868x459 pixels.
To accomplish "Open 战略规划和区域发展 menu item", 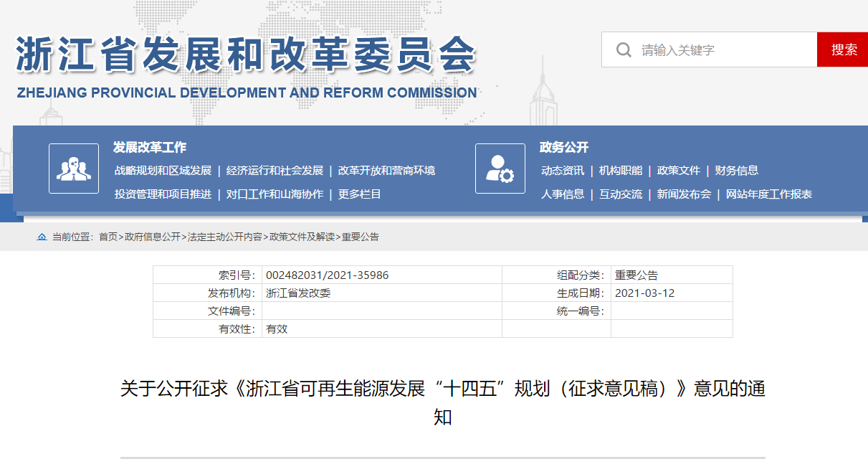I will [x=163, y=171].
